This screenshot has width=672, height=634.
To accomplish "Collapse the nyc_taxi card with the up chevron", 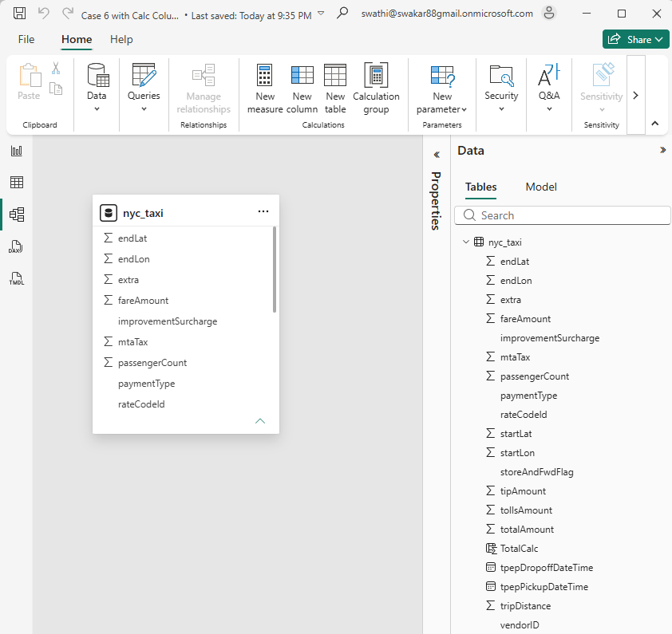I will 260,421.
